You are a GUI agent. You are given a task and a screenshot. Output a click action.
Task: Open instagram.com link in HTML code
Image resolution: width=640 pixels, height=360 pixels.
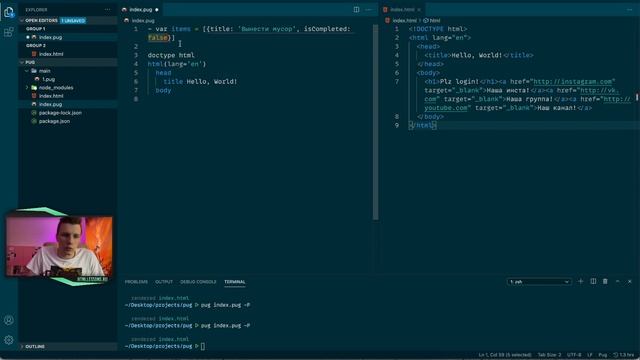pos(573,82)
